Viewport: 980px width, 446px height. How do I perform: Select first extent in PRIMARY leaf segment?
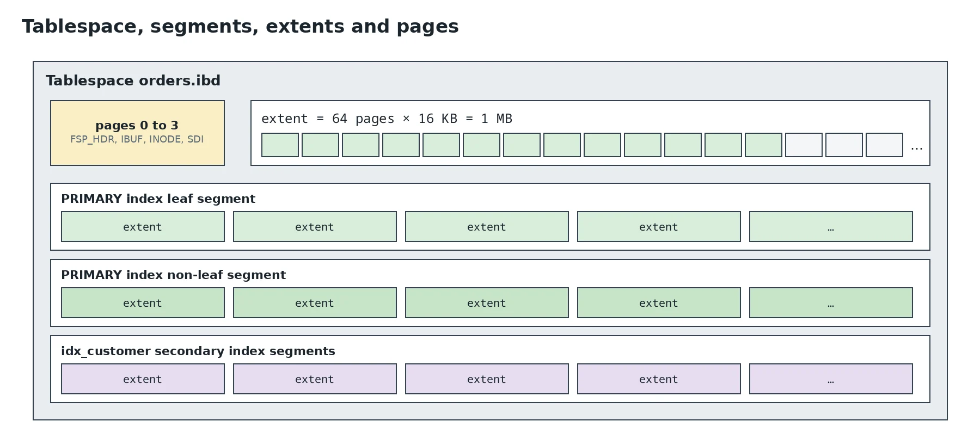(x=143, y=226)
